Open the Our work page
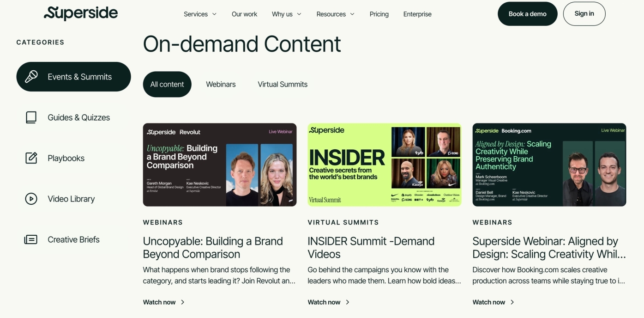The image size is (644, 318). pos(244,14)
